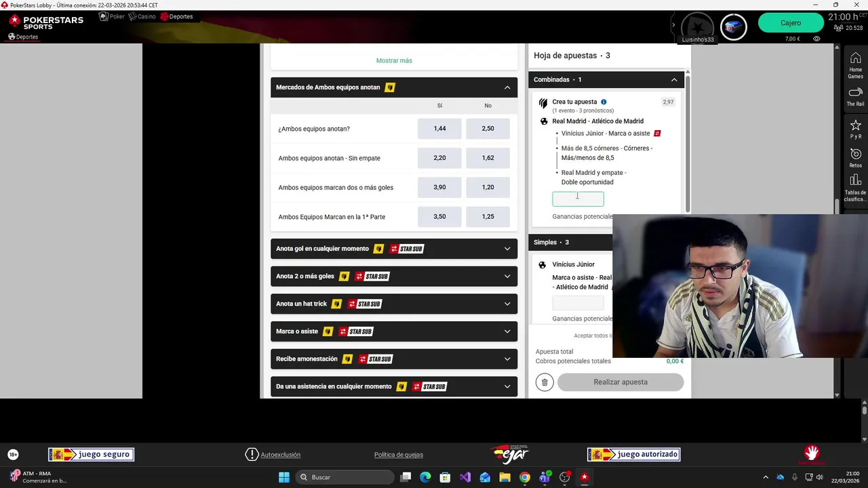Open the Política de quejas link

(399, 455)
